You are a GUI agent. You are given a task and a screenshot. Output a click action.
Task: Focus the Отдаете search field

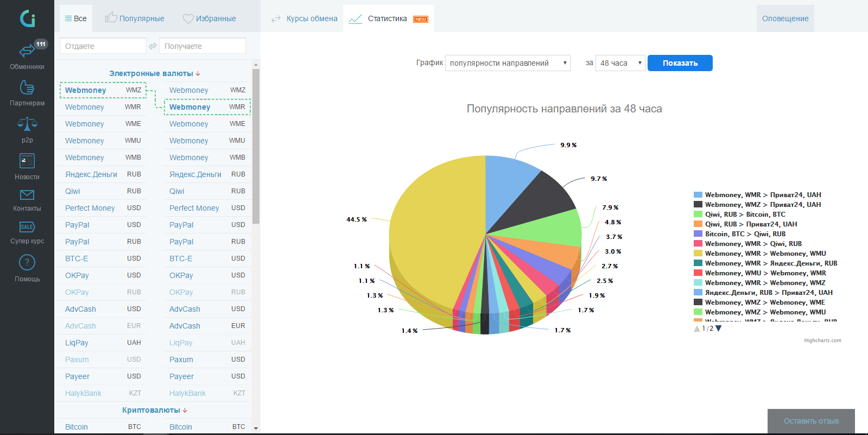103,46
